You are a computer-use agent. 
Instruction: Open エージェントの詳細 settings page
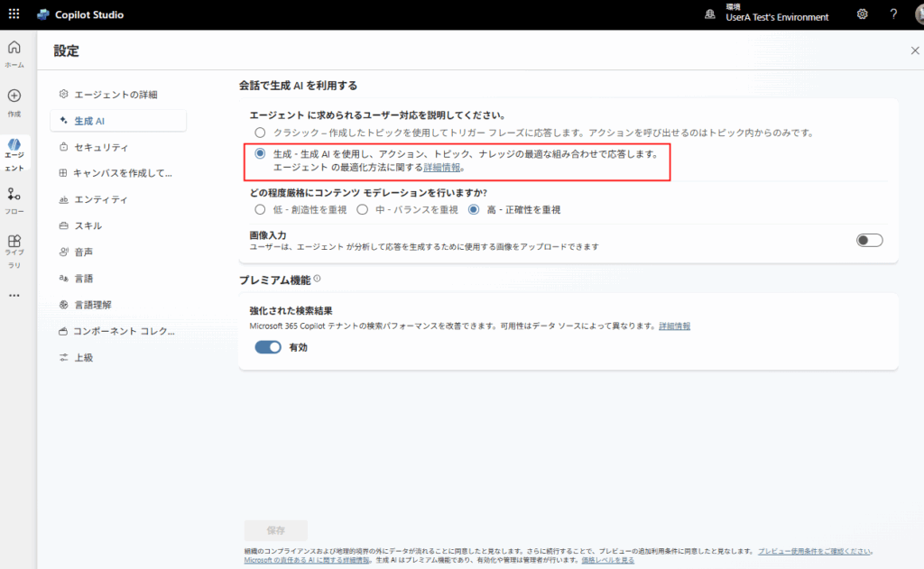tap(118, 95)
